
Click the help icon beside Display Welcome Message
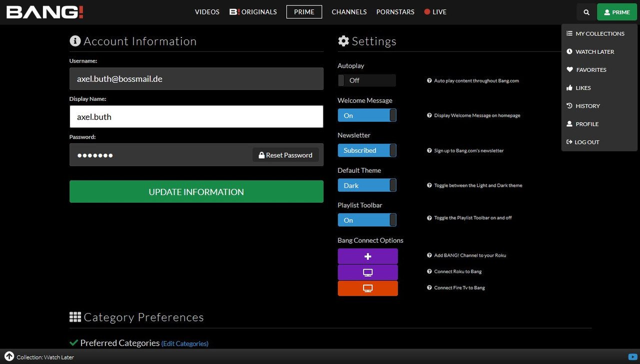point(429,115)
